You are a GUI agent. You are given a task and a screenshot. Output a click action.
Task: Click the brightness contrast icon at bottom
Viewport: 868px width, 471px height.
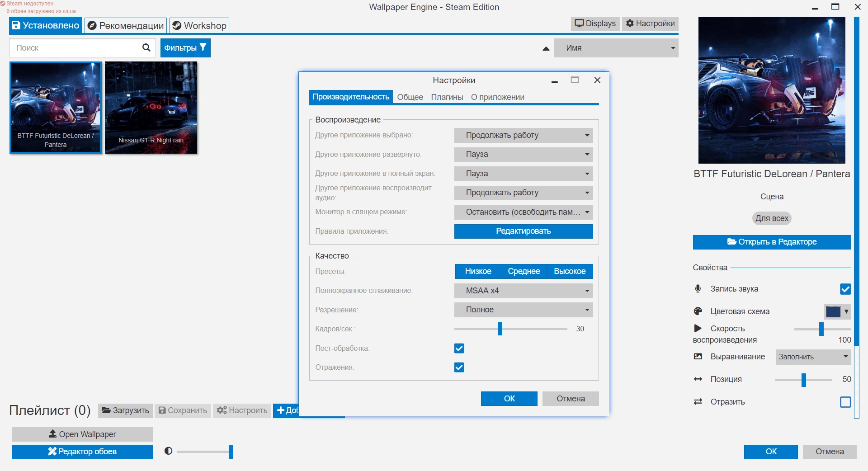tap(168, 451)
